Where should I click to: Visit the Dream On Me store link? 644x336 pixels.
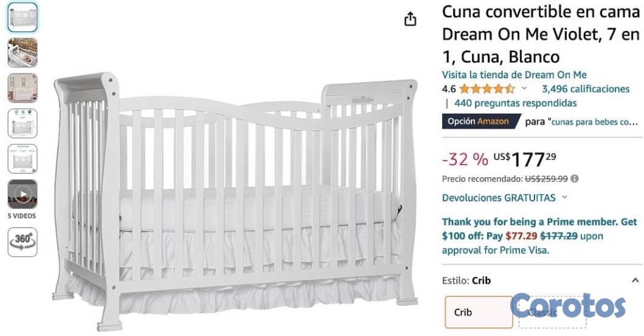pyautogui.click(x=514, y=75)
